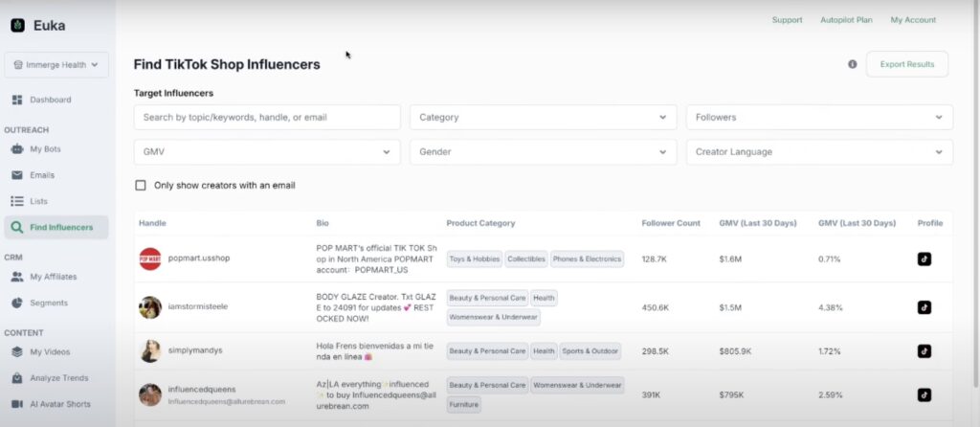
Task: Expand the Creator Language dropdown
Action: [819, 152]
